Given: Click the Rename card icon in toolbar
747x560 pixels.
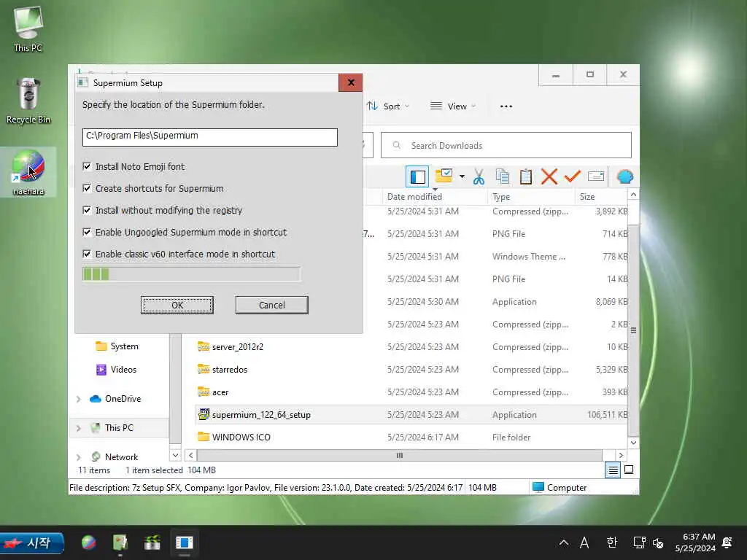Looking at the screenshot, I should [596, 176].
